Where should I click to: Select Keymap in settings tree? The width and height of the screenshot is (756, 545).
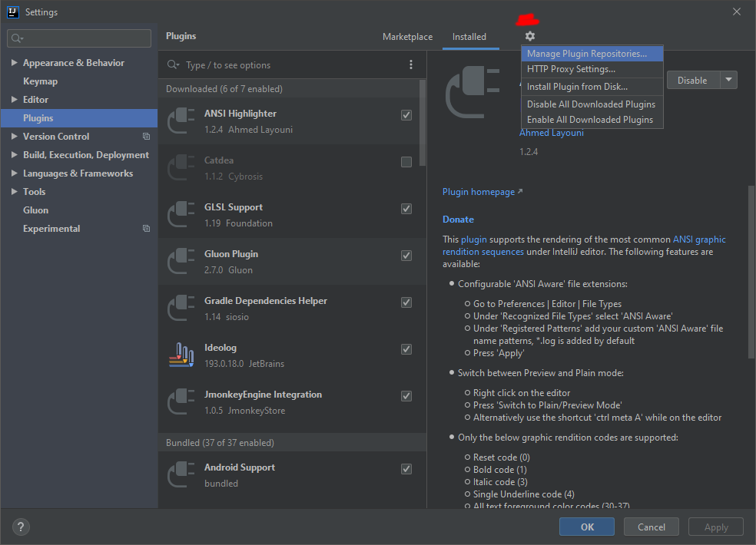(41, 81)
